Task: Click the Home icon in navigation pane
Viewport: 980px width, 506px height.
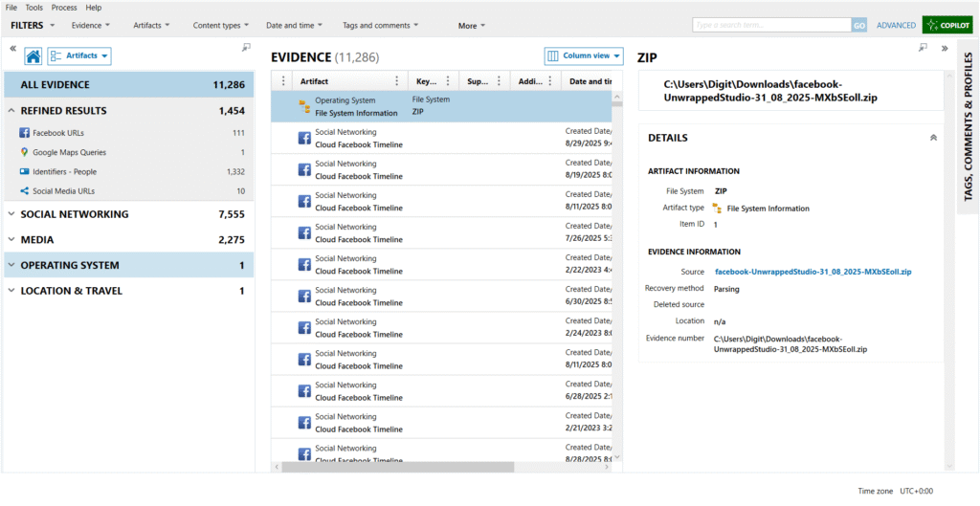Action: click(x=33, y=56)
